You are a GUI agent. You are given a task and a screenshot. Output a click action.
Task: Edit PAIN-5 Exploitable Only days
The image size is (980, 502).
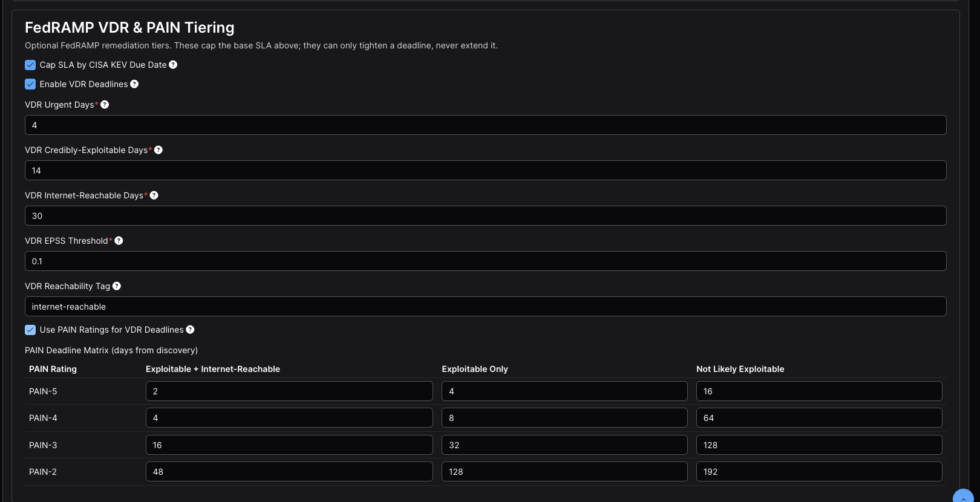click(x=564, y=391)
